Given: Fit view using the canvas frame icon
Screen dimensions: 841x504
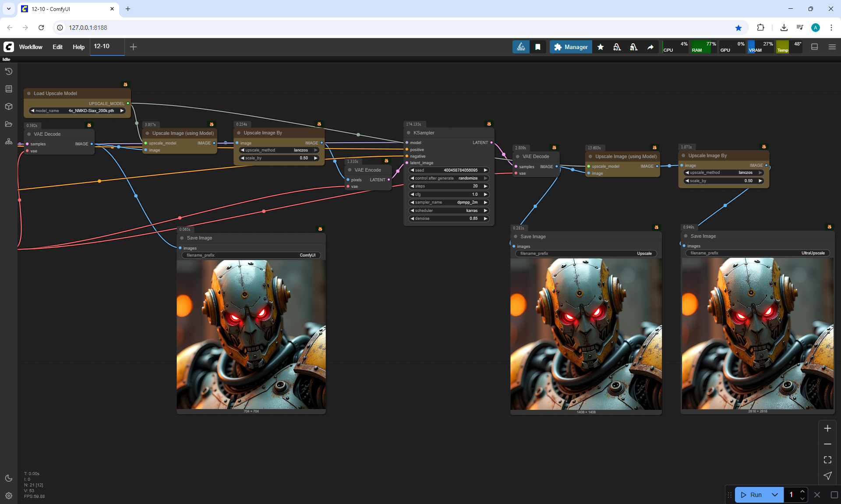Looking at the screenshot, I should [827, 460].
